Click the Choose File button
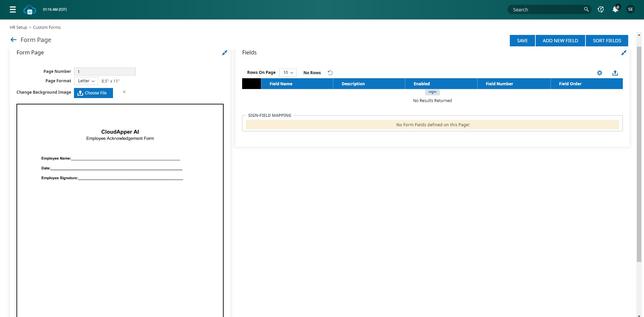Viewport: 644px width, 317px height. point(93,93)
